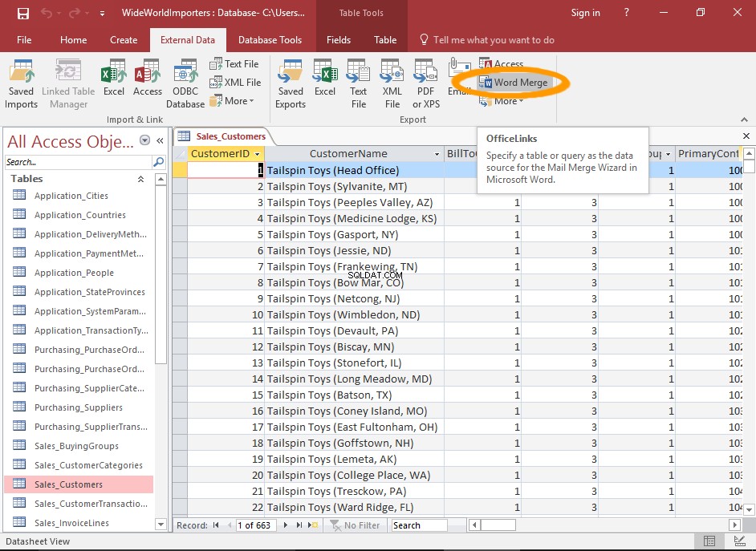Open Export More dropdown
The image size is (756, 551).
[502, 101]
